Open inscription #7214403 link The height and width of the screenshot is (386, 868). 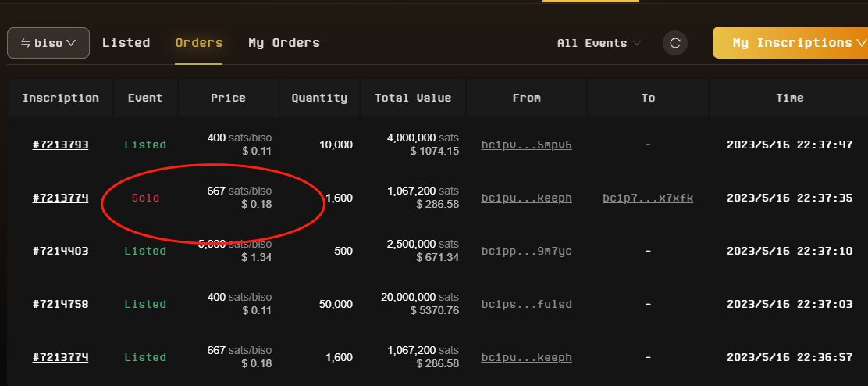pyautogui.click(x=60, y=252)
